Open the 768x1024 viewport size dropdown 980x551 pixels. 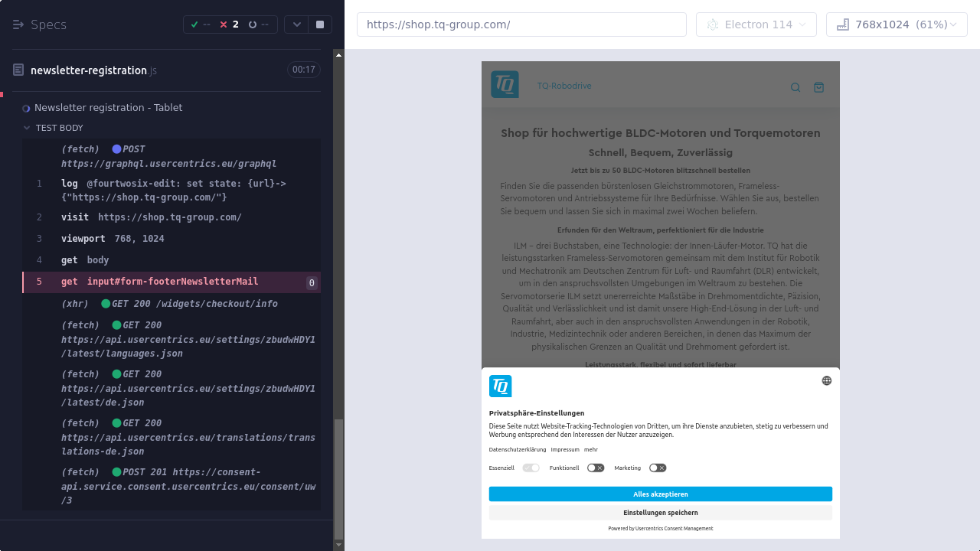(896, 24)
